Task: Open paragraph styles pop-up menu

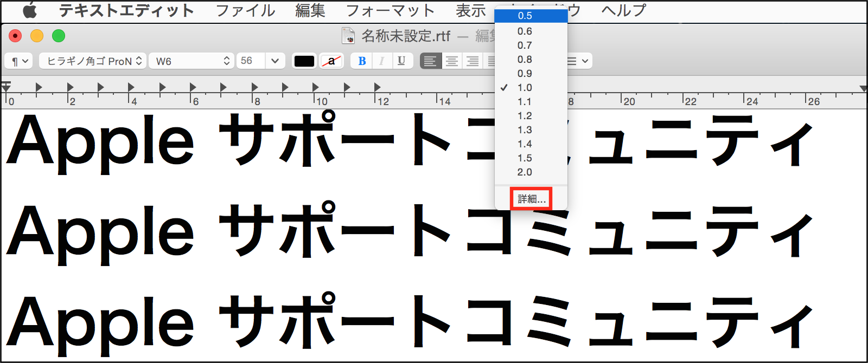Action: pyautogui.click(x=19, y=61)
